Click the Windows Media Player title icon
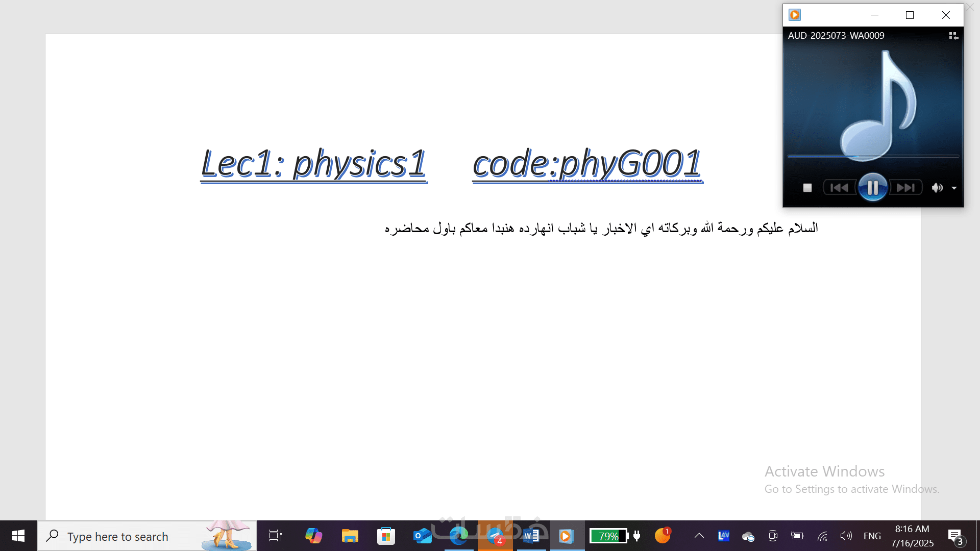Image resolution: width=980 pixels, height=551 pixels. tap(795, 15)
